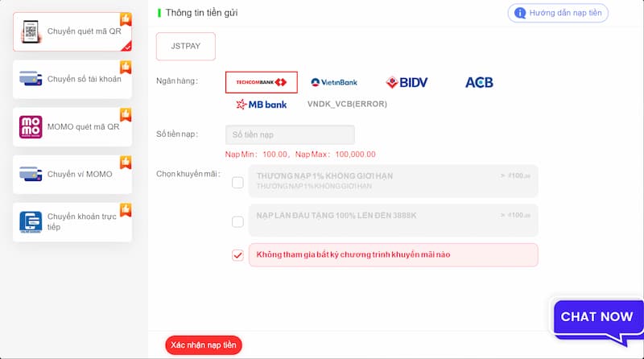This screenshot has width=644, height=359.
Task: Click the info icon beside Hướng dẫn nạp tiền
Action: (x=520, y=13)
